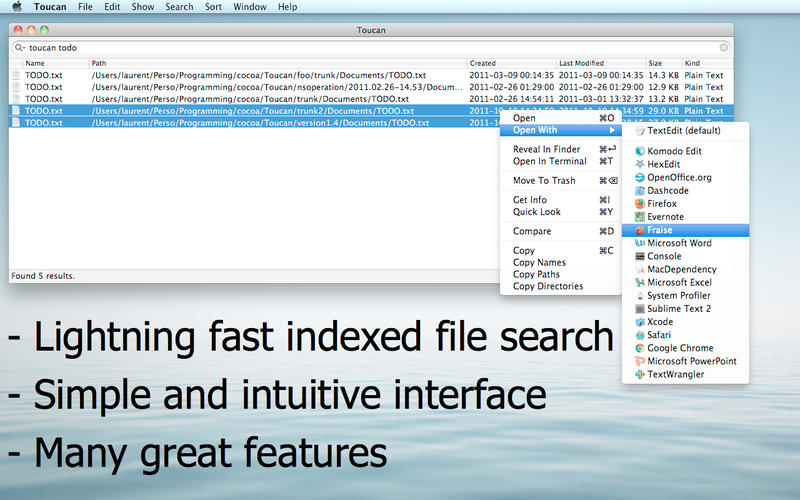This screenshot has height=500, width=800.
Task: Select the /Toucan/trunk/Documents/TODO.txt path
Action: click(x=250, y=99)
